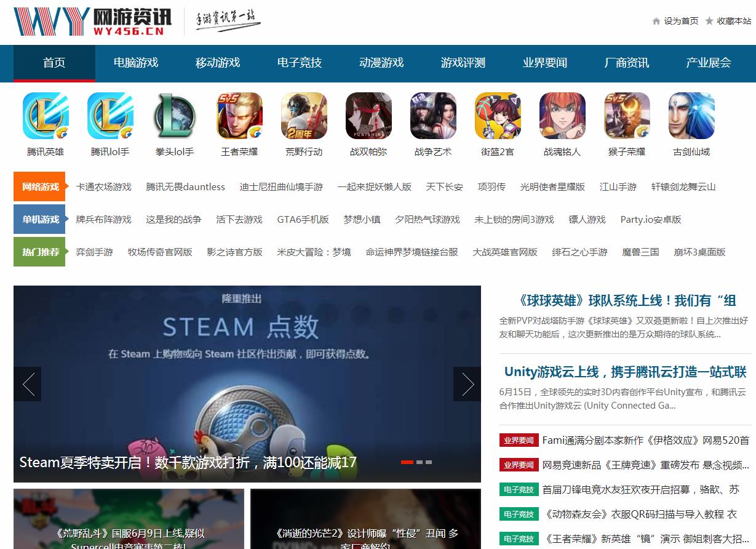Open the 街篮2官 game icon
The image size is (756, 549).
pos(498,116)
